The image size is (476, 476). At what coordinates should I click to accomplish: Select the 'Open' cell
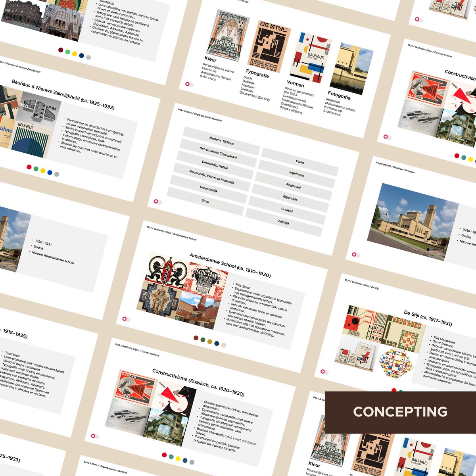(x=300, y=162)
